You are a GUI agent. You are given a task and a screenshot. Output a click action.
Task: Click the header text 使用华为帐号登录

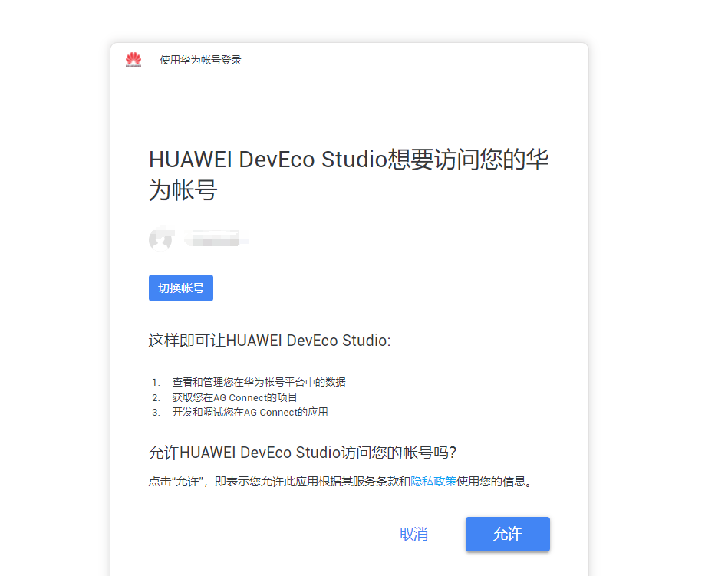click(x=200, y=60)
